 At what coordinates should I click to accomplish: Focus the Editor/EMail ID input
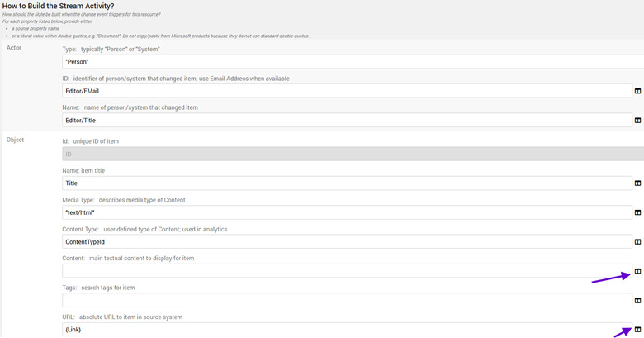click(x=347, y=91)
